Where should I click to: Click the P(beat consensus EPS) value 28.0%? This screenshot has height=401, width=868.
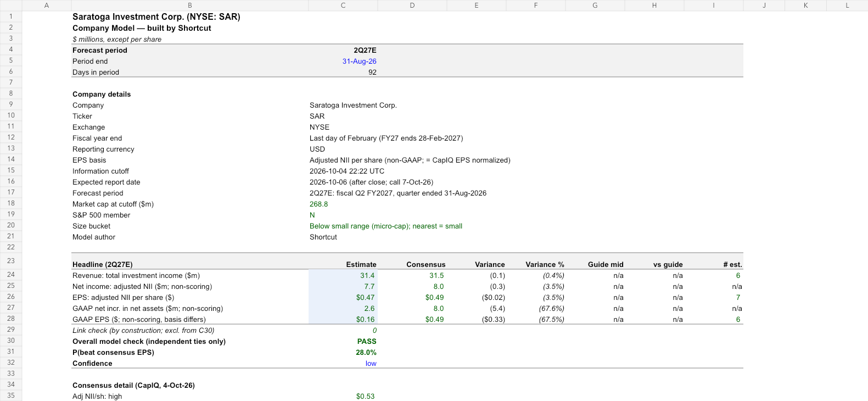(x=366, y=353)
